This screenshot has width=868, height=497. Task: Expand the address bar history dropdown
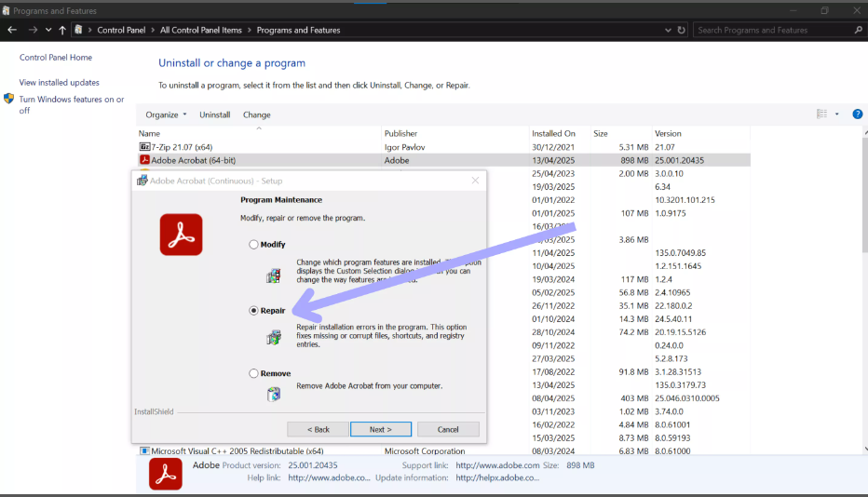point(668,30)
